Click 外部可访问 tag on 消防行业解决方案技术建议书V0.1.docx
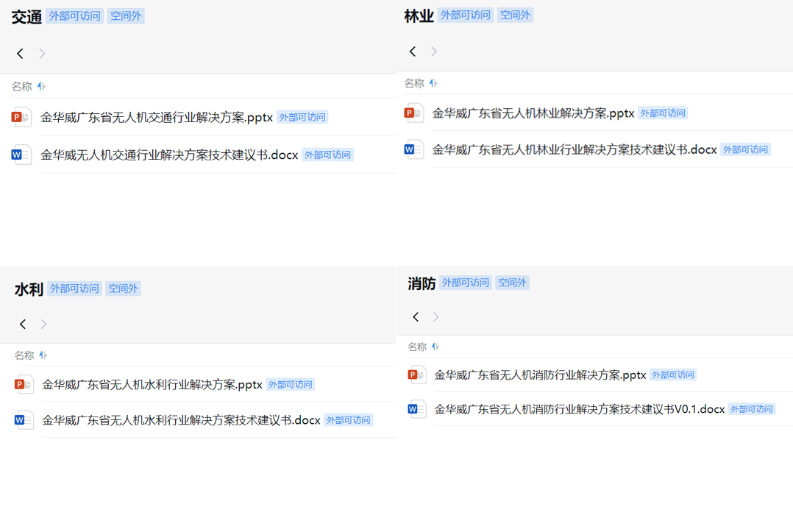 (752, 409)
